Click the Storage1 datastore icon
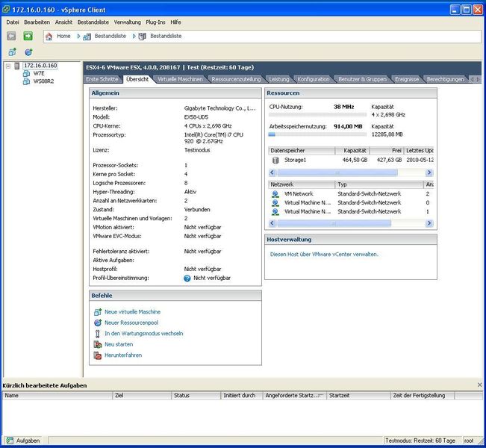This screenshot has height=448, width=486. pos(275,160)
